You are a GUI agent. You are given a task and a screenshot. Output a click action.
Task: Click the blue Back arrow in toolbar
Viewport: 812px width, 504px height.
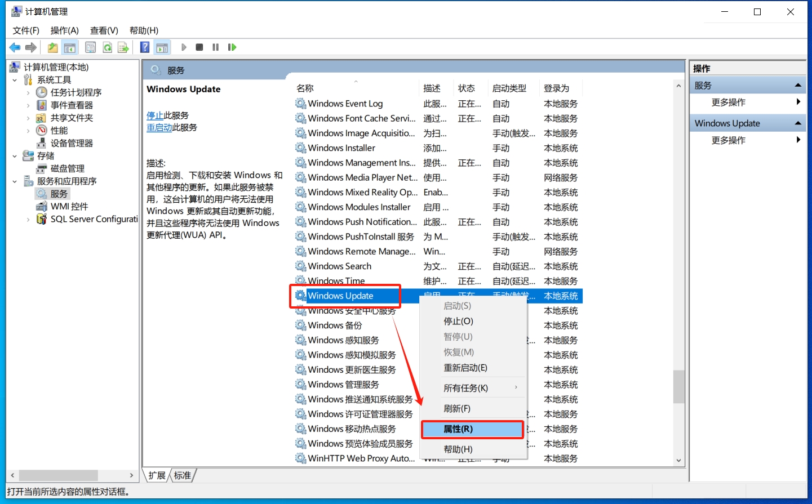[x=15, y=47]
